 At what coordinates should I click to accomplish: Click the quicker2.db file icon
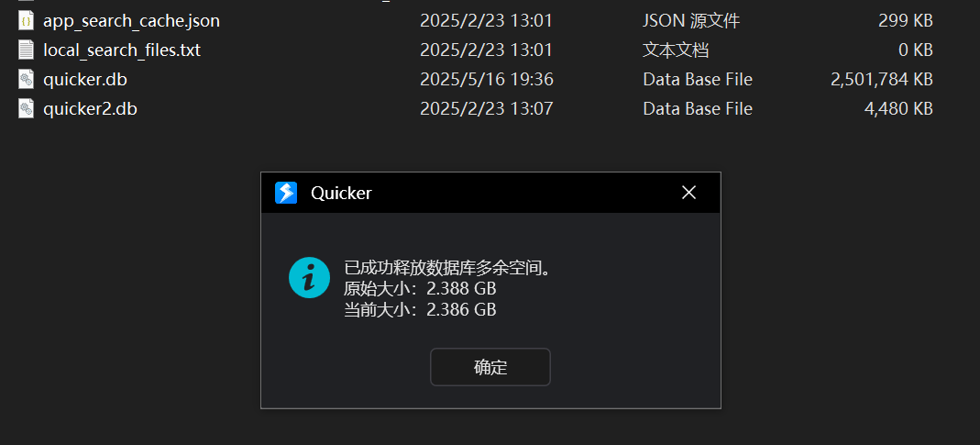coord(26,109)
